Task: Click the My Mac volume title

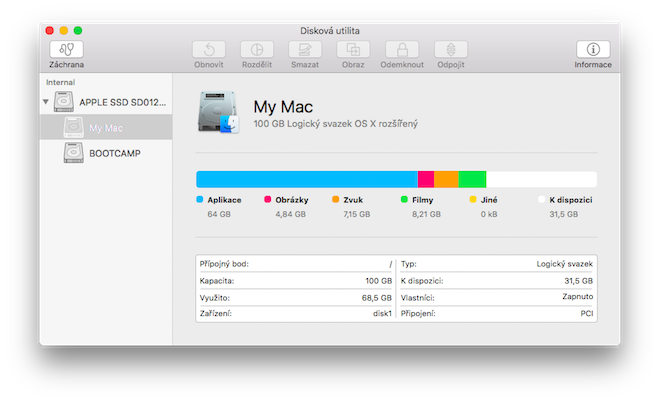Action: click(283, 107)
